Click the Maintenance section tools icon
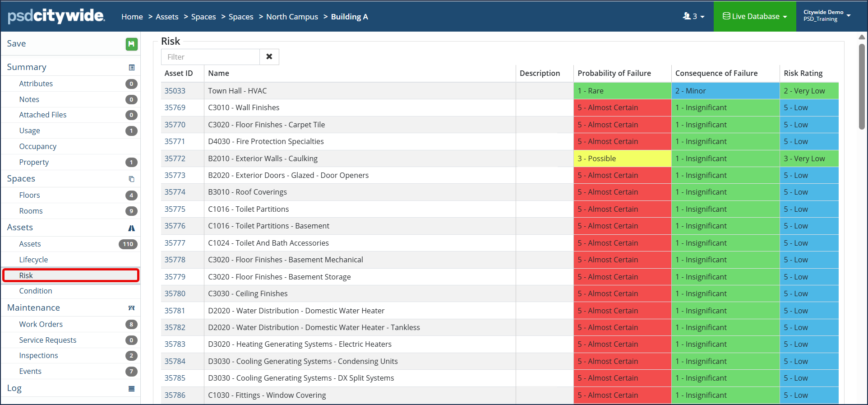The image size is (868, 405). click(131, 308)
